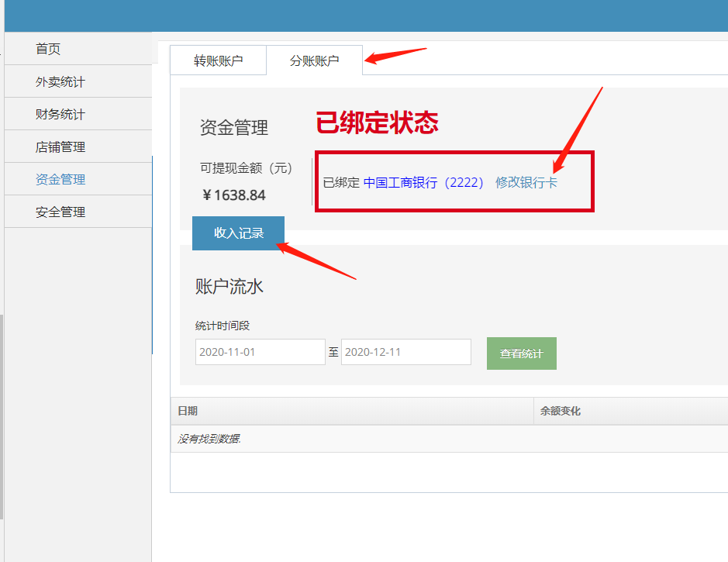This screenshot has height=562, width=728.
Task: Click the green 查看统计 button
Action: [x=521, y=353]
